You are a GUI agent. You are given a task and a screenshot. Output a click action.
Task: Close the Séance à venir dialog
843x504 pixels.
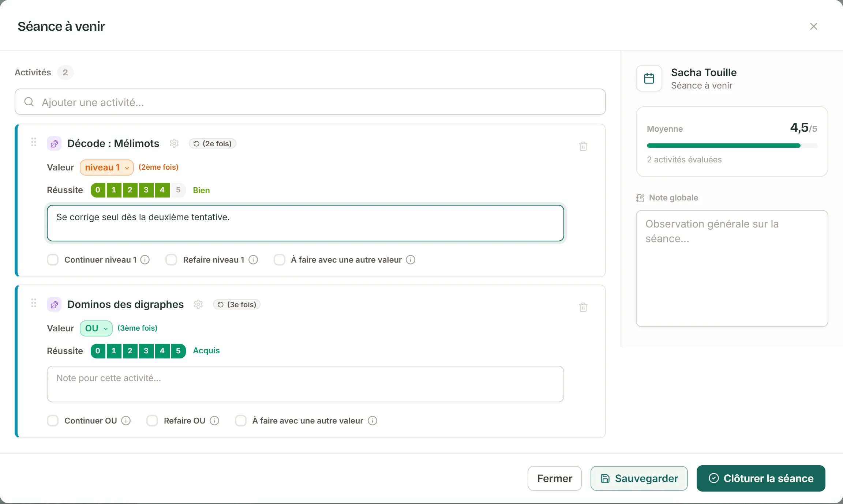(814, 26)
